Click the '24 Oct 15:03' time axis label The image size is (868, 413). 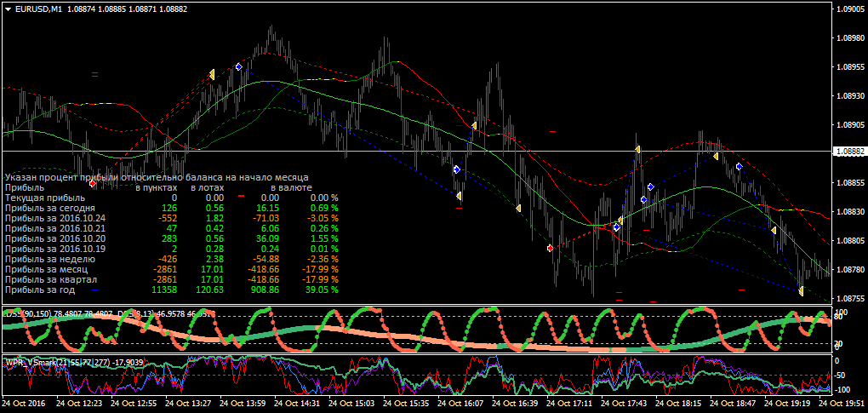[351, 404]
